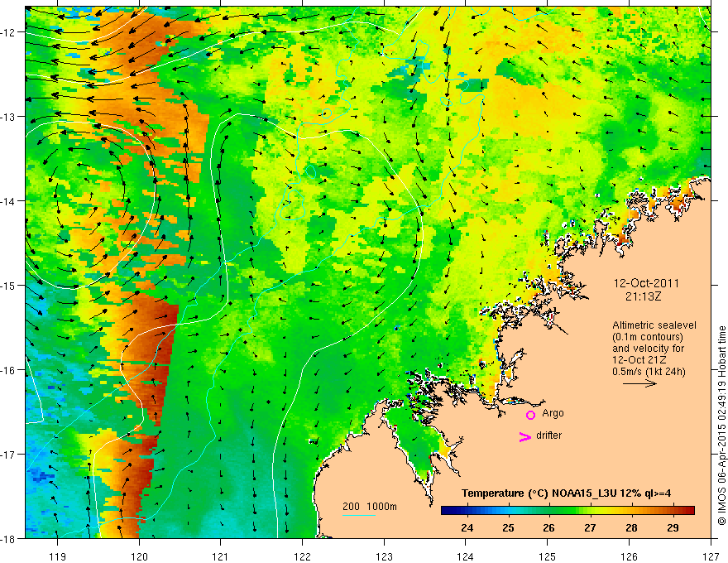Click the 'Altimetric sealevel' caption text
Image resolution: width=728 pixels, height=563 pixels.
654,325
